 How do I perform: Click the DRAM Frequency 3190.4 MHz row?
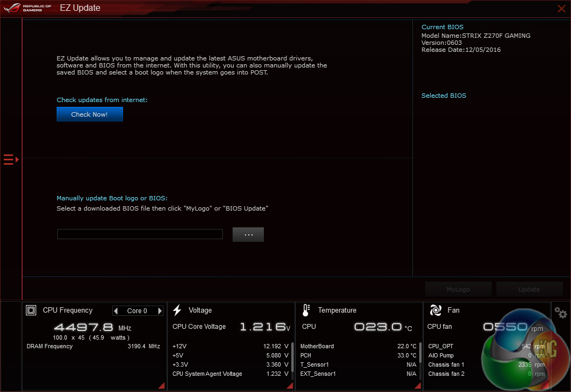[x=93, y=346]
